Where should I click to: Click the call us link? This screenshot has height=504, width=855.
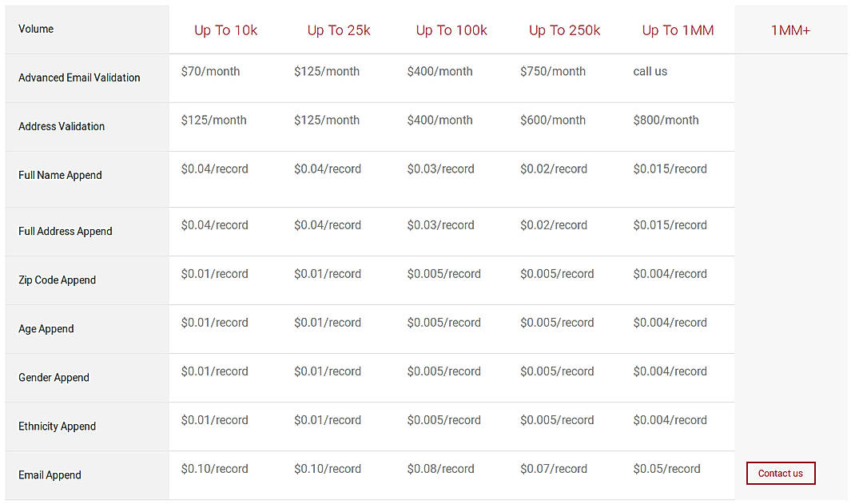coord(649,71)
